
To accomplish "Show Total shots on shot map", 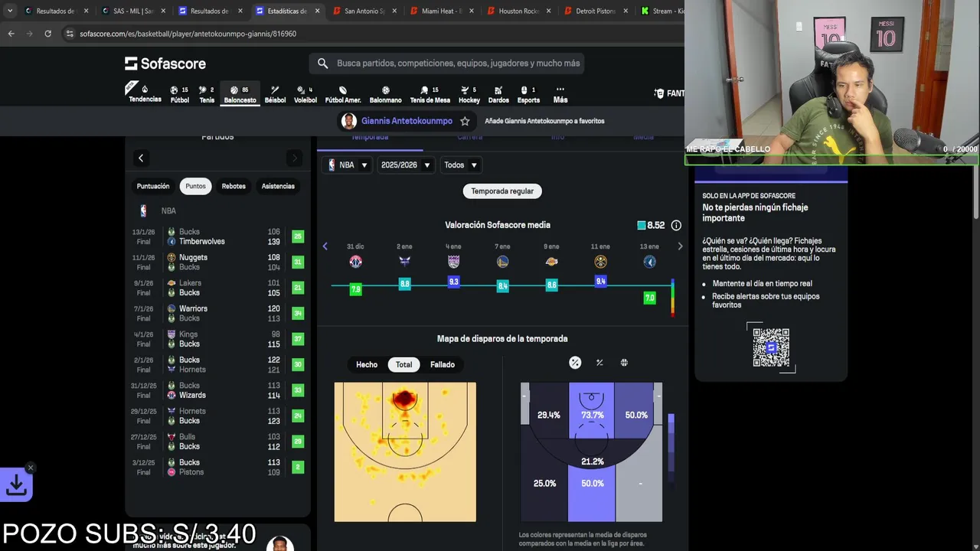I will (x=403, y=364).
